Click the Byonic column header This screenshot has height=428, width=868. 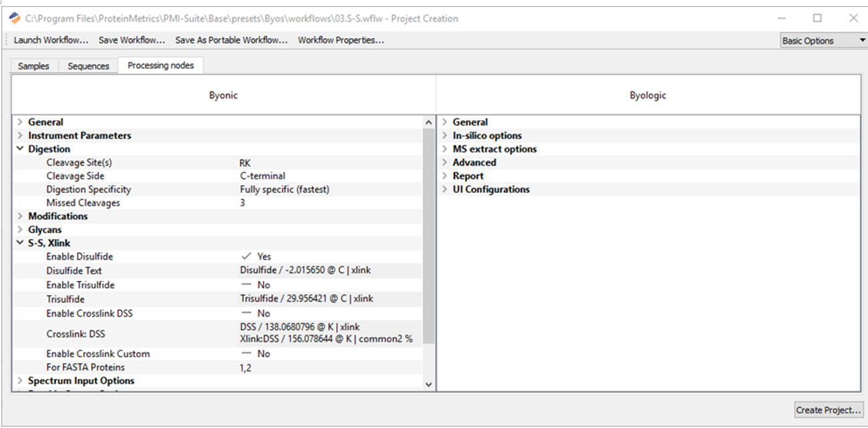(x=223, y=95)
